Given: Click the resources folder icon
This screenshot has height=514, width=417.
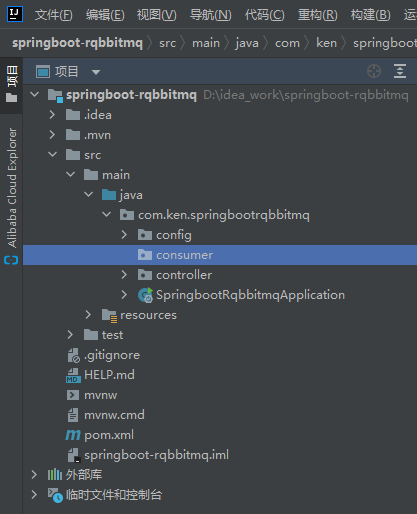Looking at the screenshot, I should pyautogui.click(x=109, y=315).
